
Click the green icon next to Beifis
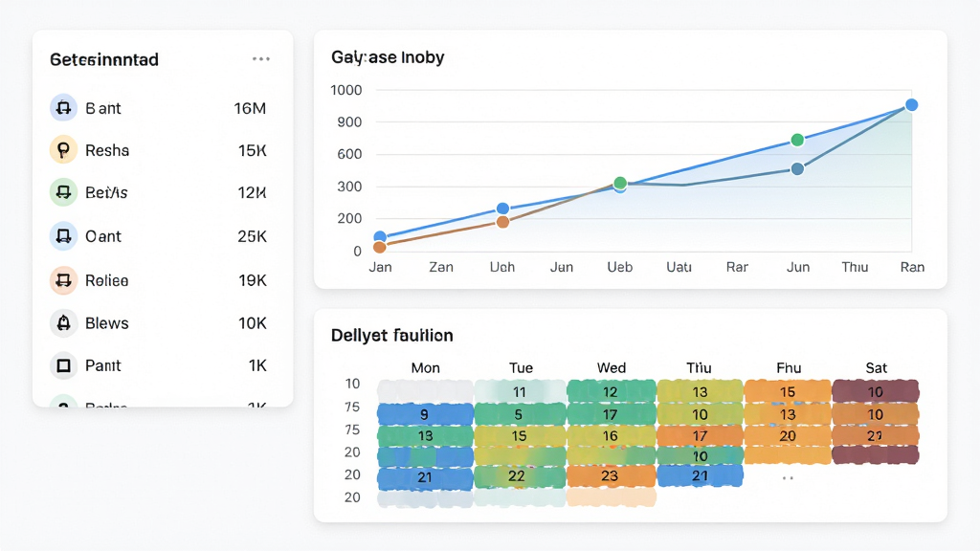63,192
